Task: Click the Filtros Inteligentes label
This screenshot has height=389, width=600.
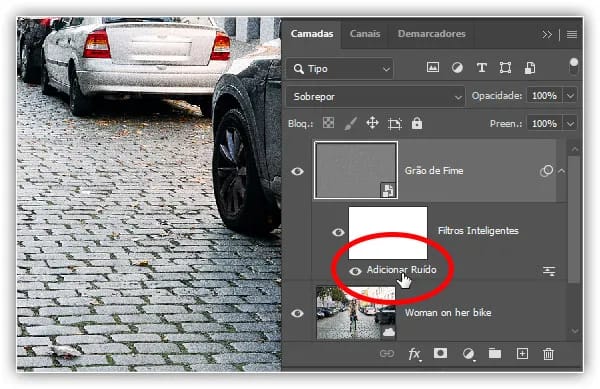Action: pyautogui.click(x=478, y=231)
